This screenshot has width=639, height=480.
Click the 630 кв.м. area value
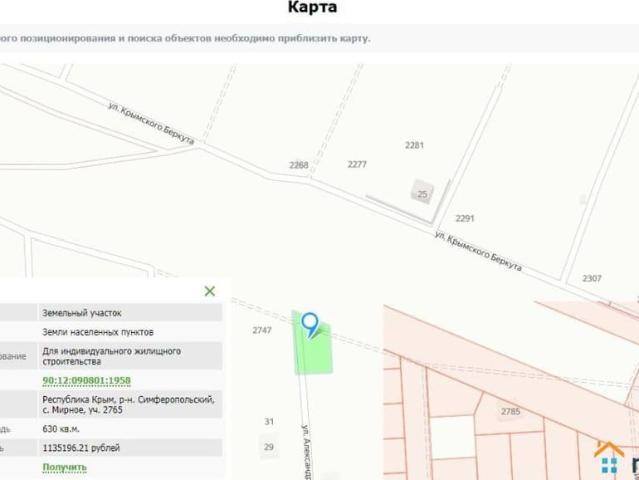(64, 429)
